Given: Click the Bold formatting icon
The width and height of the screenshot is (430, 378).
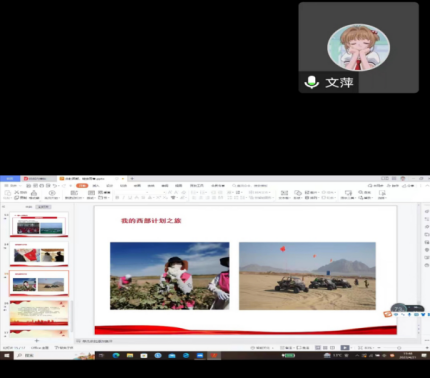Looking at the screenshot, I should (117, 198).
